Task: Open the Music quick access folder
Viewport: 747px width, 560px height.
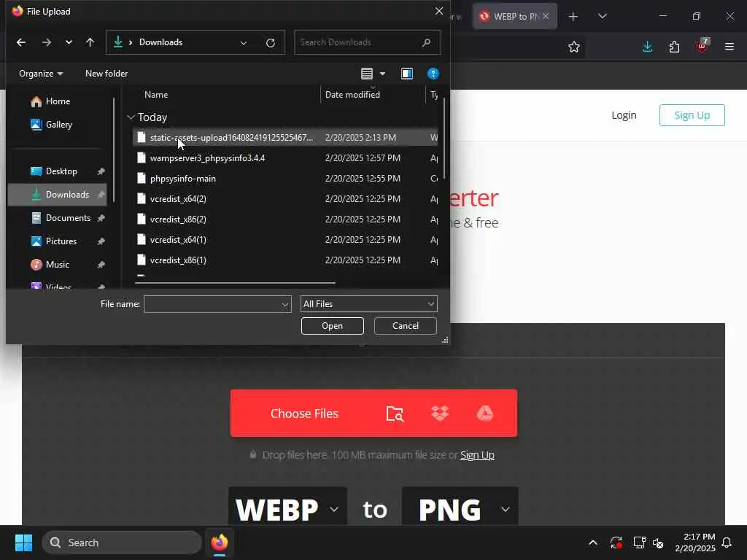Action: [x=57, y=265]
